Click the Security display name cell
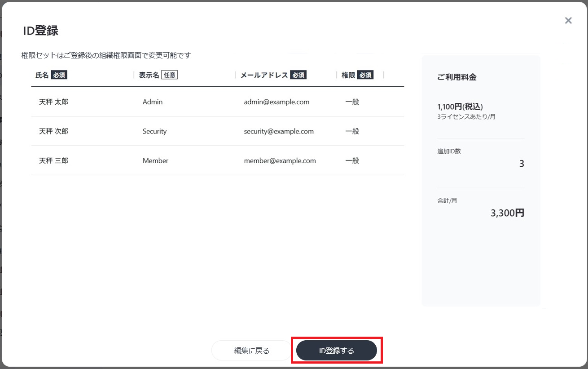The height and width of the screenshot is (369, 588). (x=154, y=131)
